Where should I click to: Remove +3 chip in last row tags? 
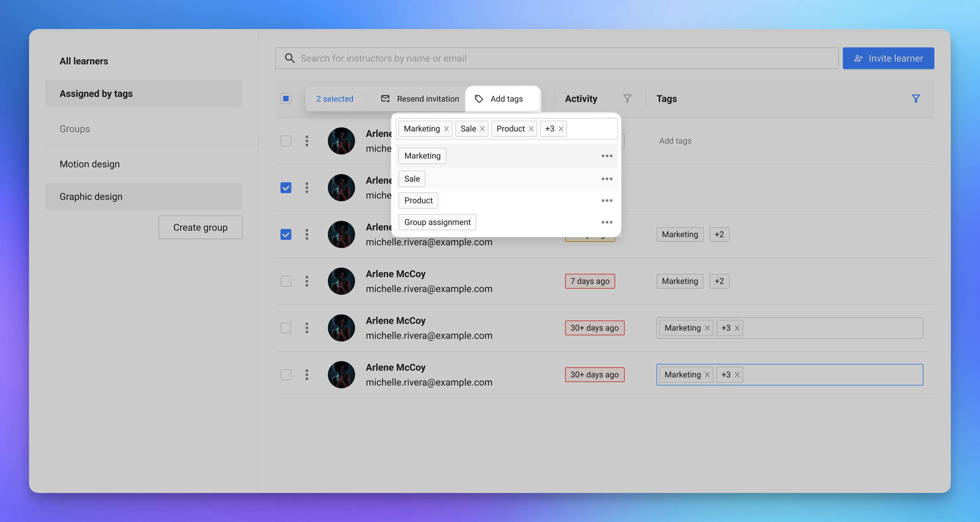pyautogui.click(x=737, y=375)
